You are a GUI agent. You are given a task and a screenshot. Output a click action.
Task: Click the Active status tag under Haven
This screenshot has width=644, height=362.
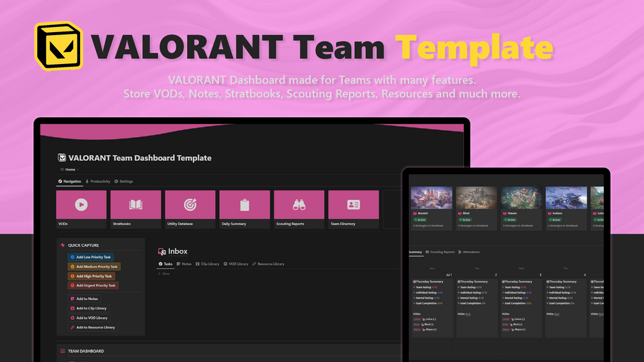[x=509, y=220]
